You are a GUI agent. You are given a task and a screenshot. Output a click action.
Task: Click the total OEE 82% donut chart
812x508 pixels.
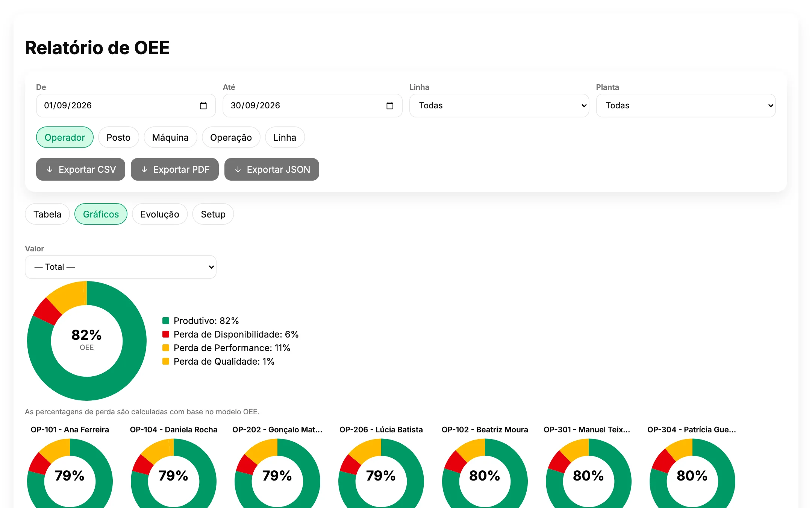point(87,341)
